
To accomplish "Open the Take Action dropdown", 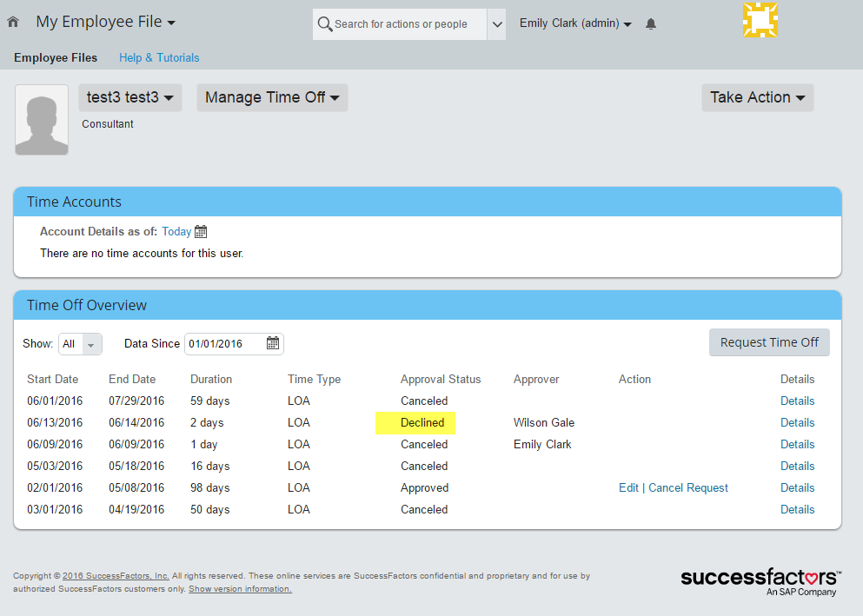I will pyautogui.click(x=757, y=97).
